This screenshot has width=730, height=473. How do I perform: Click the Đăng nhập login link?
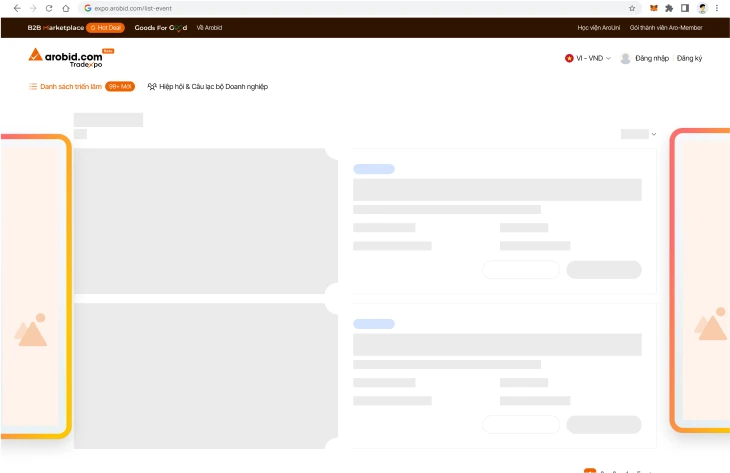(x=651, y=58)
